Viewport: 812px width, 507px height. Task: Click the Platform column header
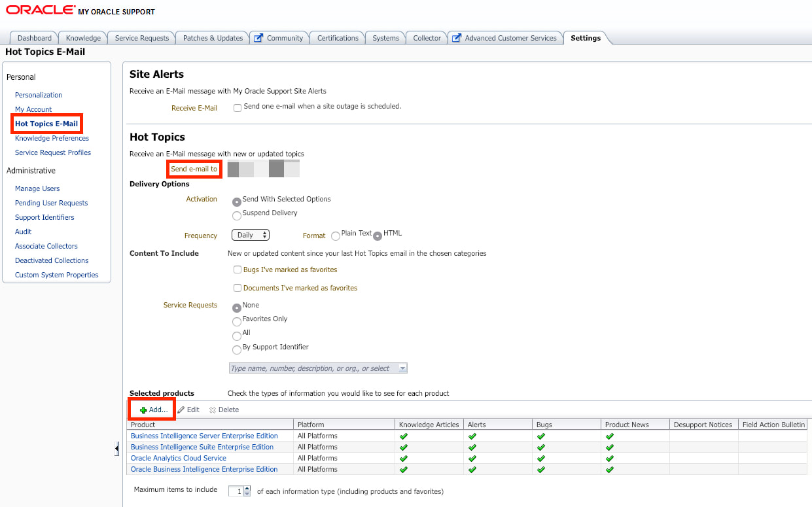coord(345,425)
